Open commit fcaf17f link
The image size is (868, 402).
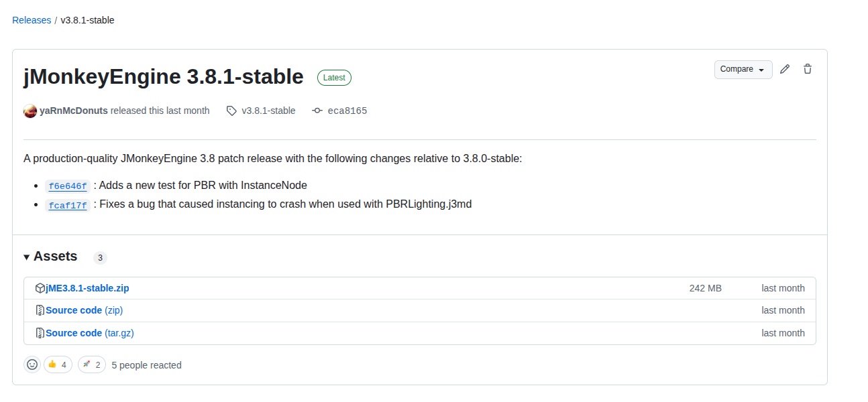(x=68, y=205)
